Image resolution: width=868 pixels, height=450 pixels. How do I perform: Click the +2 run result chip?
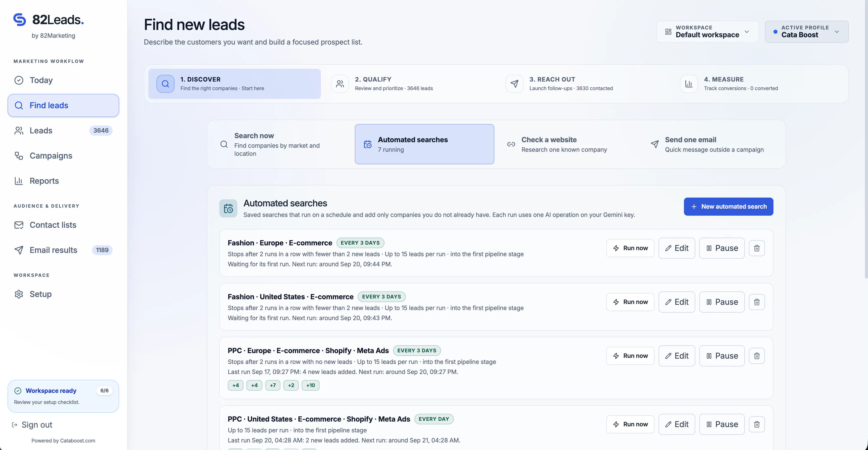coord(291,385)
